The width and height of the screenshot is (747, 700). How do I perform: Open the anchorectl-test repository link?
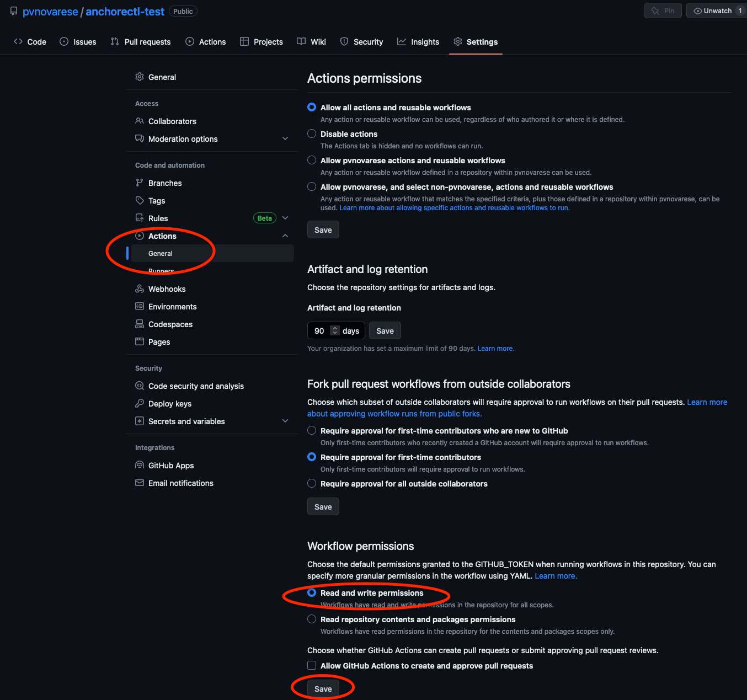[125, 12]
